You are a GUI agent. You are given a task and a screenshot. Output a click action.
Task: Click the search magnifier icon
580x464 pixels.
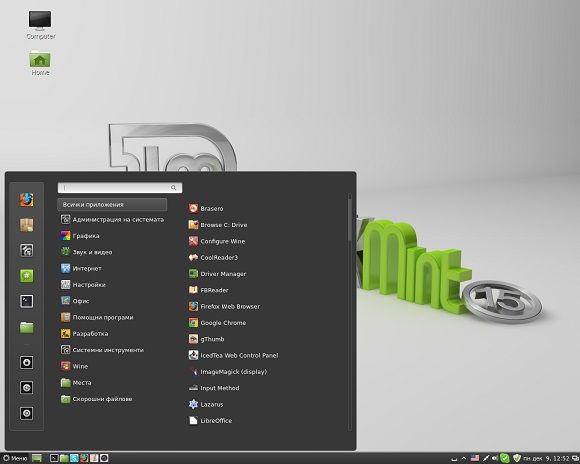point(173,188)
